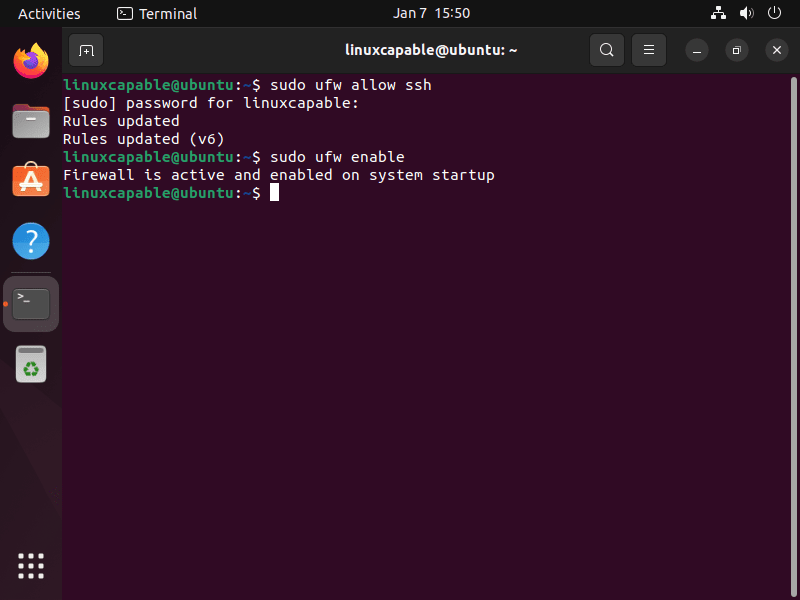Open the Activities overview
800x600 pixels.
(48, 13)
